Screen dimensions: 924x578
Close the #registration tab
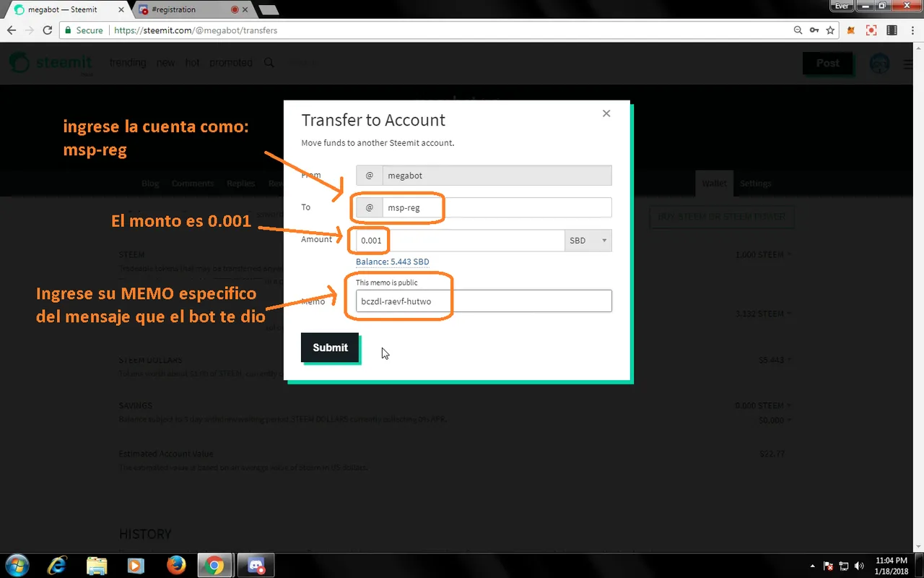[245, 9]
